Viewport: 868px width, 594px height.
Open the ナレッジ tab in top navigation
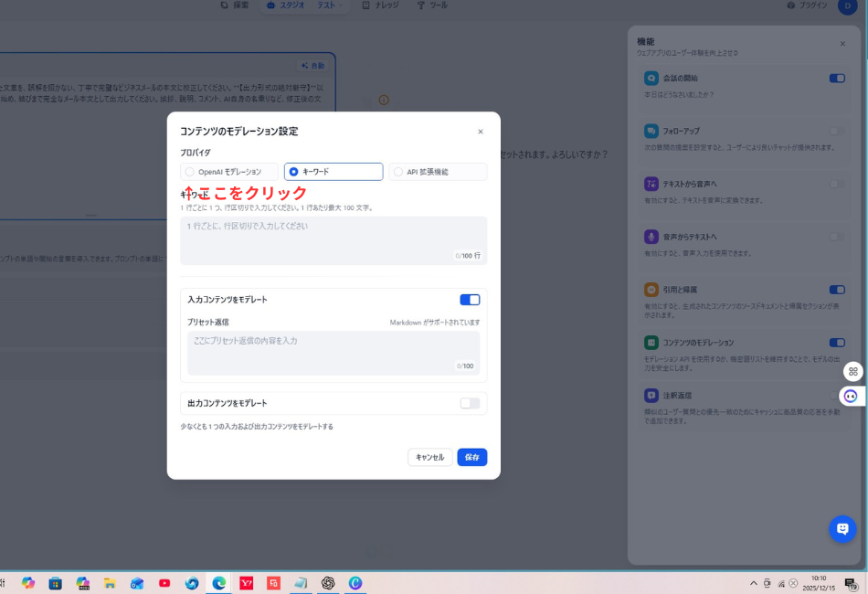click(x=380, y=5)
